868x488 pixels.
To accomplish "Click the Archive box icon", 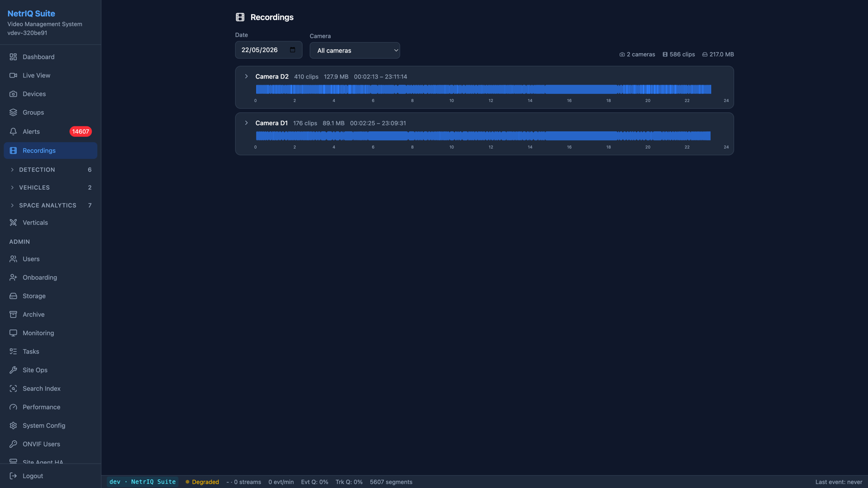I will point(13,314).
